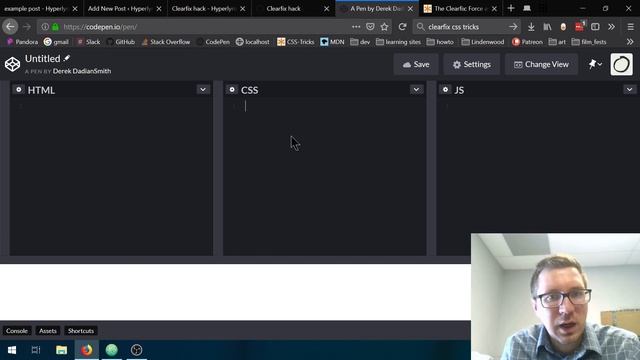Edit the pen title pencil icon

67,58
